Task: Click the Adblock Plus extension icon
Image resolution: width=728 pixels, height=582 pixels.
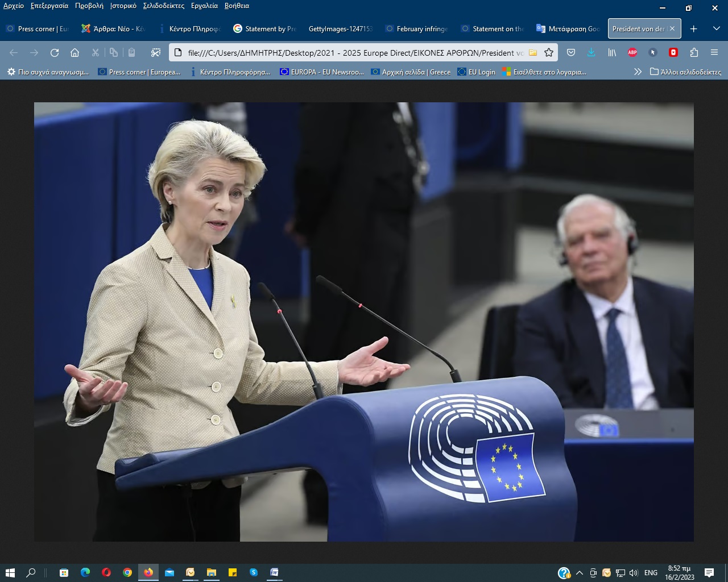Action: (632, 53)
